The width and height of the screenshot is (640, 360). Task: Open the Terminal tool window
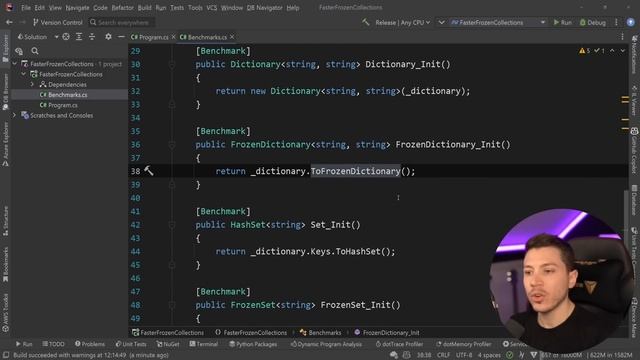pyautogui.click(x=204, y=344)
